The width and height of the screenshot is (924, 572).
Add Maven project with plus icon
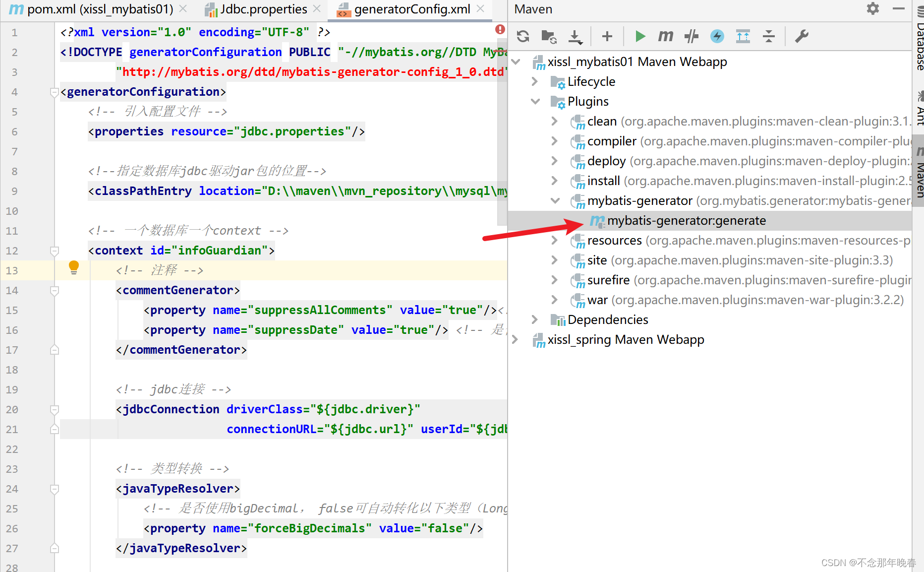point(607,36)
